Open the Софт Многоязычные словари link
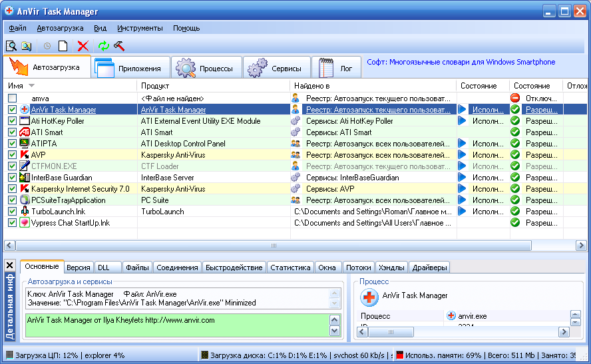591x364 pixels. tap(461, 62)
